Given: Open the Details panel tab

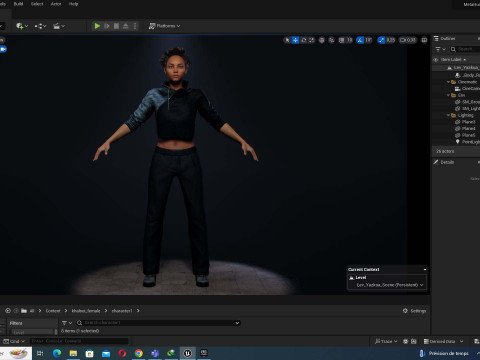Looking at the screenshot, I should pos(444,162).
